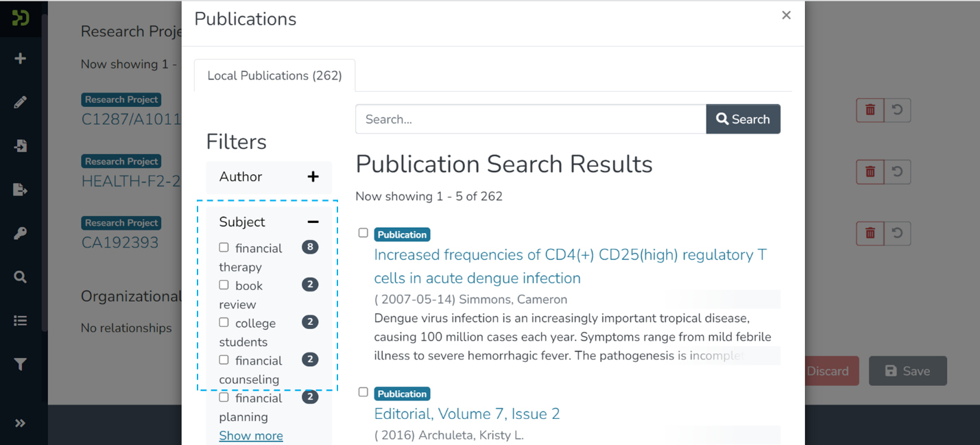The image size is (980, 445).
Task: Click the funnel filter icon in sidebar
Action: [x=21, y=364]
